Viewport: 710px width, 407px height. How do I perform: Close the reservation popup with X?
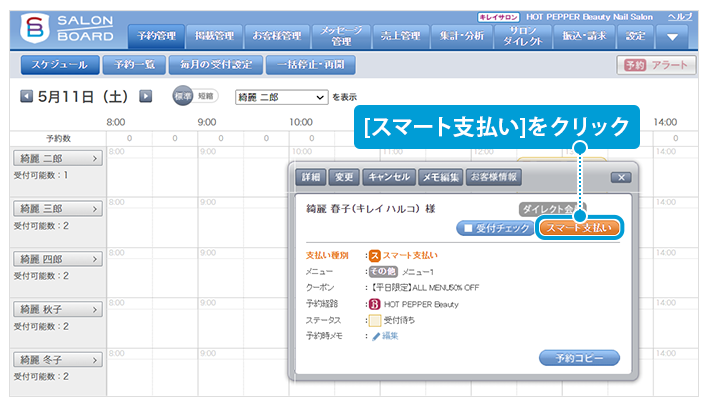(x=620, y=177)
